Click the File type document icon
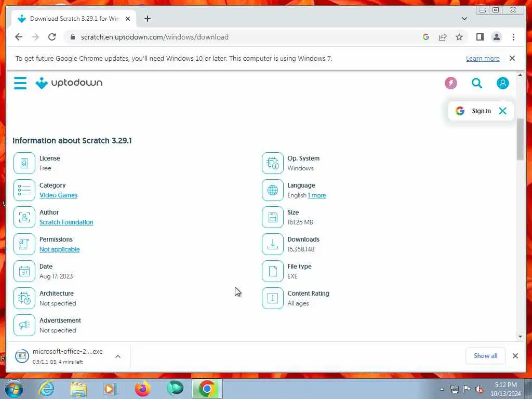 tap(272, 271)
